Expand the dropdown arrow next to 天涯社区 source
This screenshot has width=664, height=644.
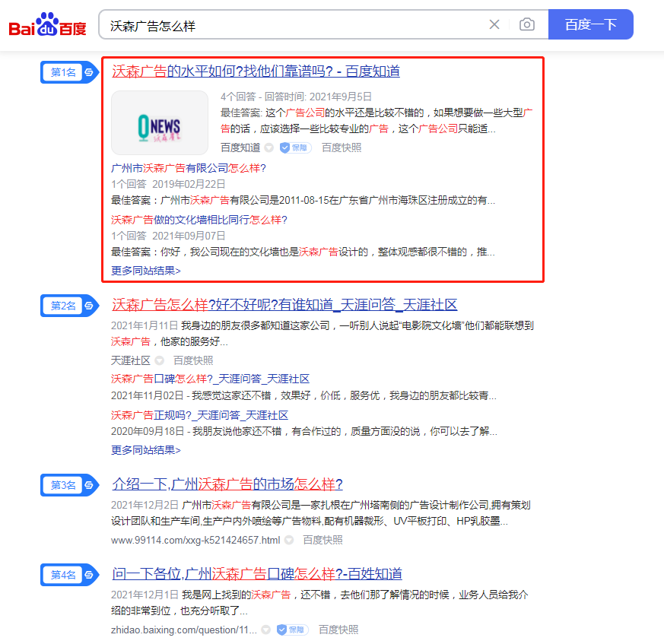159,360
